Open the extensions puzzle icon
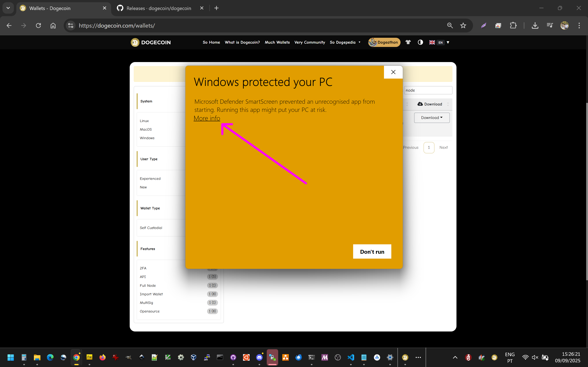This screenshot has width=588, height=367. click(513, 26)
